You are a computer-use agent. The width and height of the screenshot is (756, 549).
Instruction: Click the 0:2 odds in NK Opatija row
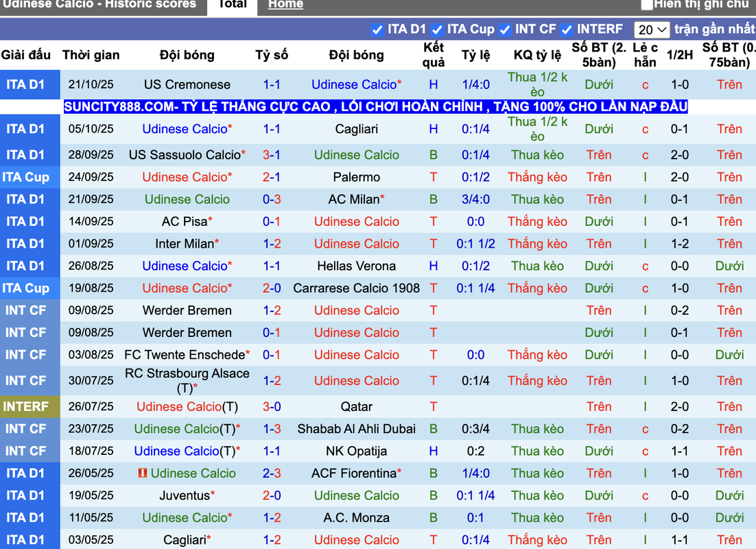[475, 451]
